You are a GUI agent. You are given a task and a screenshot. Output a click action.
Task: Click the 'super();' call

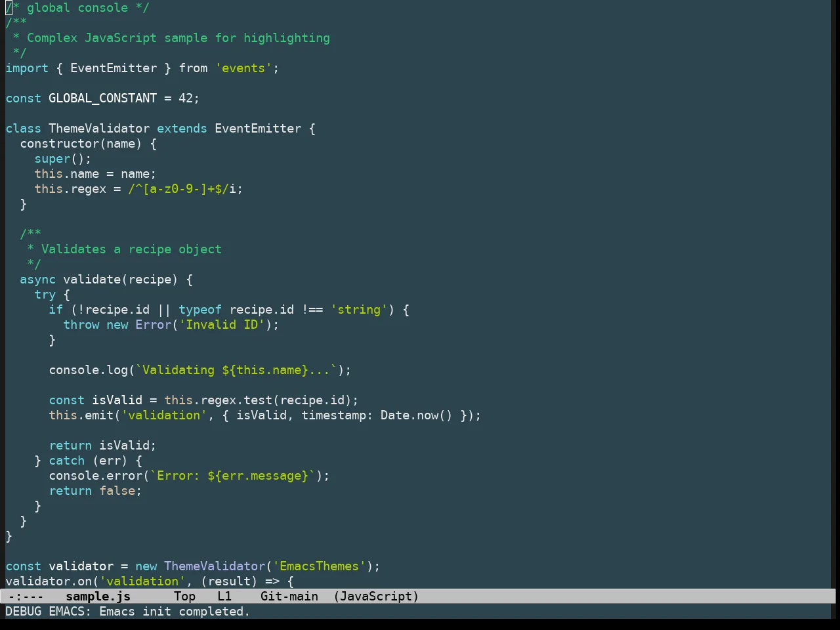tap(63, 159)
